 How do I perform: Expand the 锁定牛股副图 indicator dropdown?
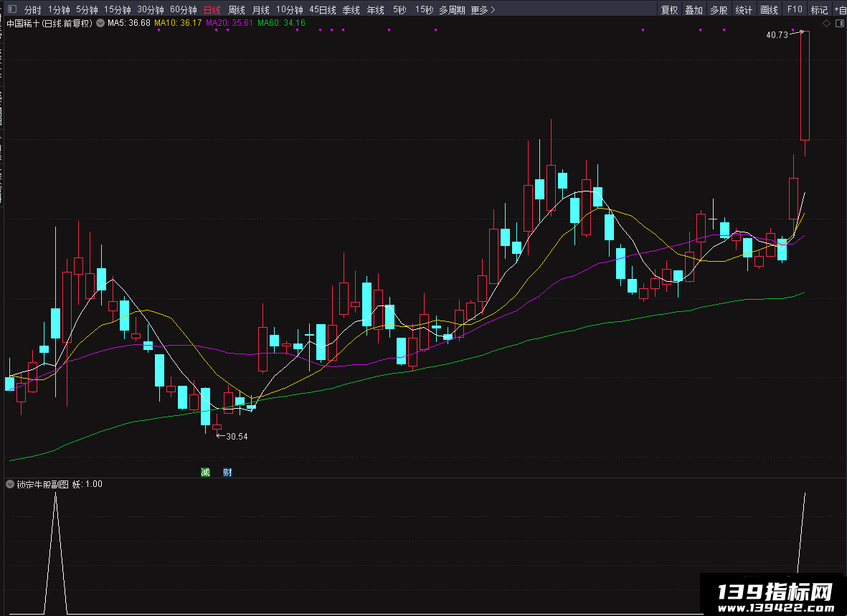[10, 484]
